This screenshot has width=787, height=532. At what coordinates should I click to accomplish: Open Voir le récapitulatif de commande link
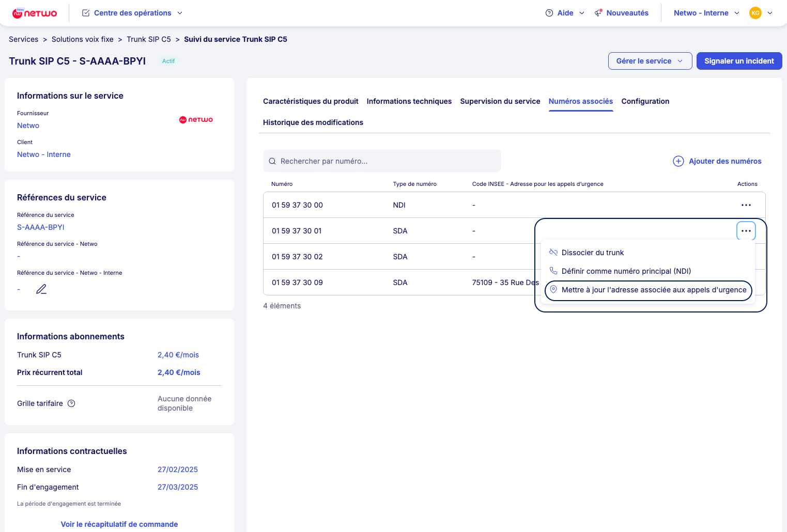pos(119,524)
